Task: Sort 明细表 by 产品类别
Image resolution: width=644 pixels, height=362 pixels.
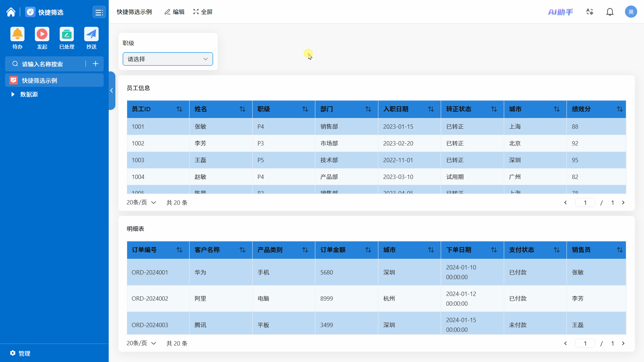Action: coord(305,250)
